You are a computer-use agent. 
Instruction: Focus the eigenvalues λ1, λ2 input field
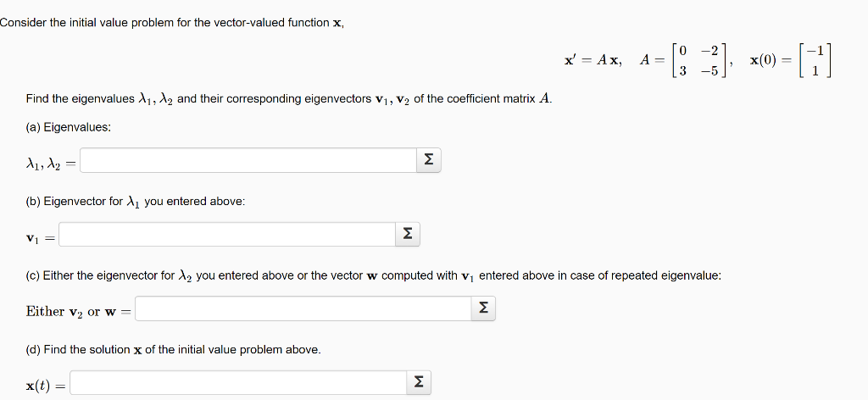coord(248,160)
